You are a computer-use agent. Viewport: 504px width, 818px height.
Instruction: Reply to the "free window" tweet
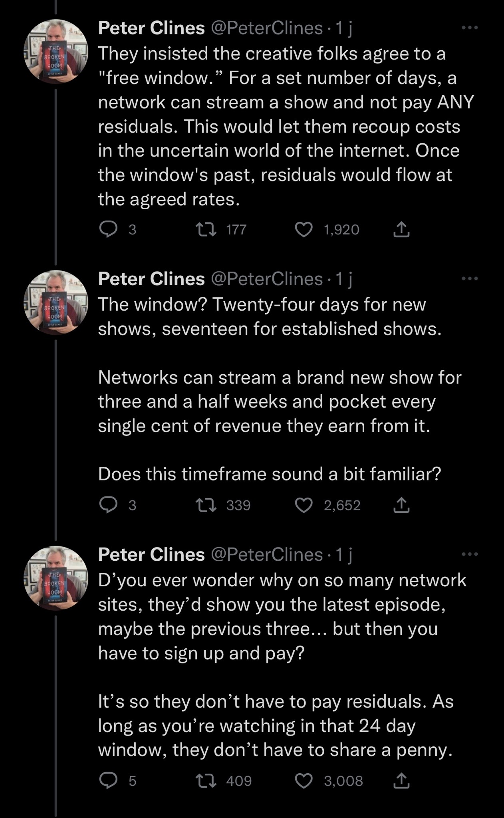[108, 230]
